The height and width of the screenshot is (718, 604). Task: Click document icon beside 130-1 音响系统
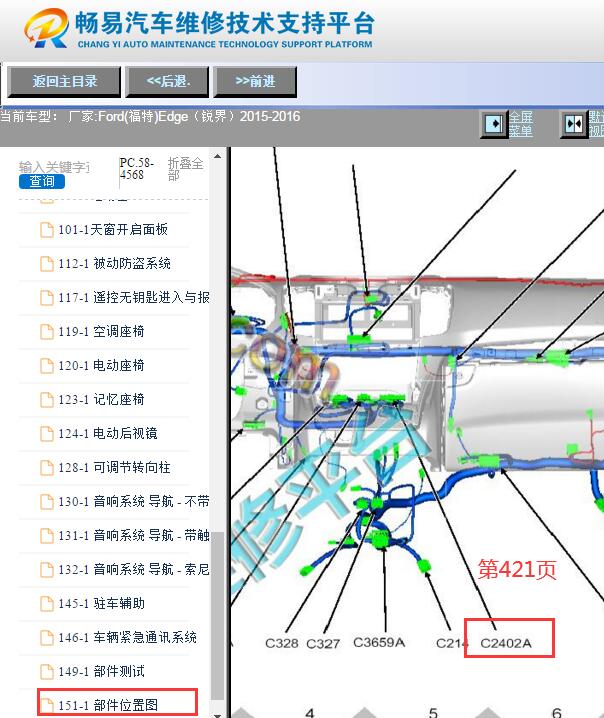coord(47,502)
